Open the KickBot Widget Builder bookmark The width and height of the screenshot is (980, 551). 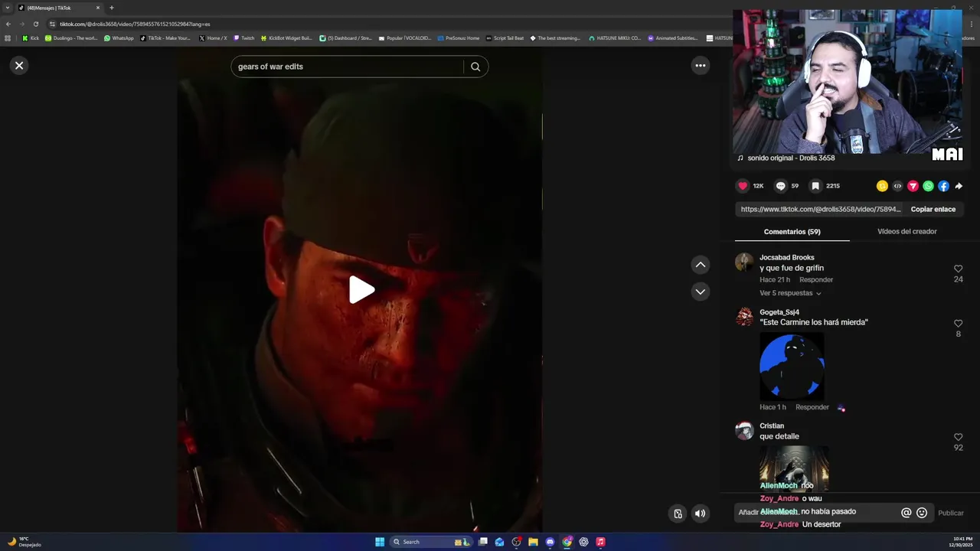click(x=286, y=38)
